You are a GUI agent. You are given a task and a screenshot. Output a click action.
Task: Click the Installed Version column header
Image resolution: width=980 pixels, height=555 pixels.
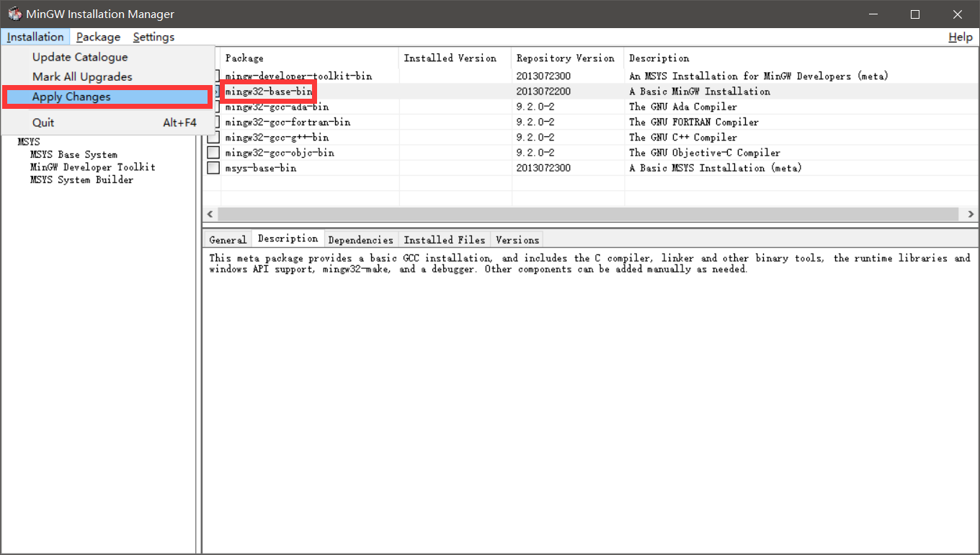[455, 58]
